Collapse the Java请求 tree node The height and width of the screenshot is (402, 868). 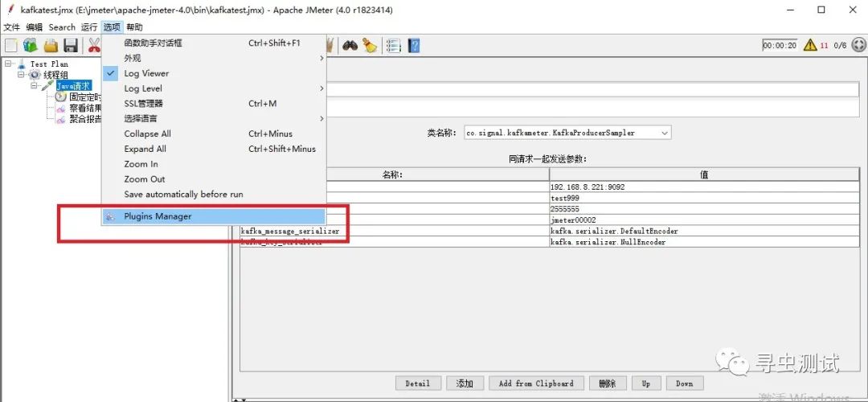click(35, 86)
